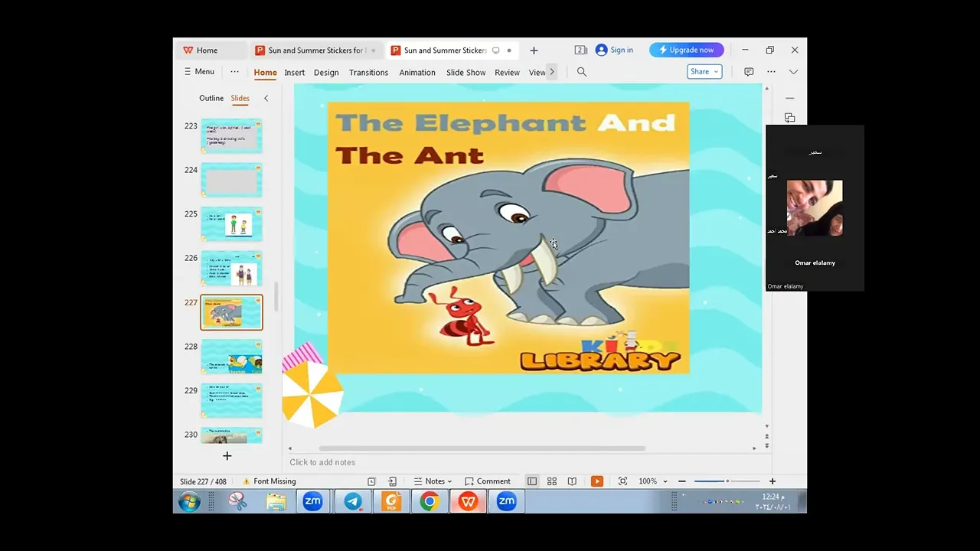Open the Share dropdown button

(x=704, y=71)
